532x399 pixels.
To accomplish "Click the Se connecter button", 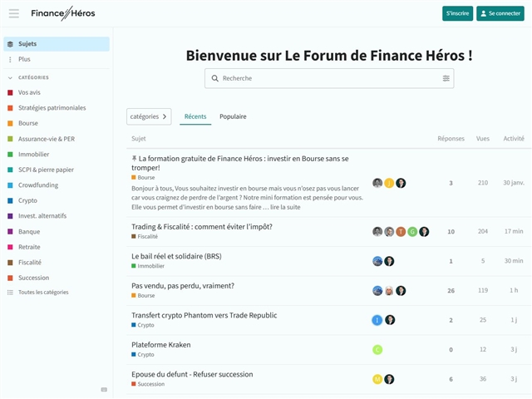I will point(500,13).
